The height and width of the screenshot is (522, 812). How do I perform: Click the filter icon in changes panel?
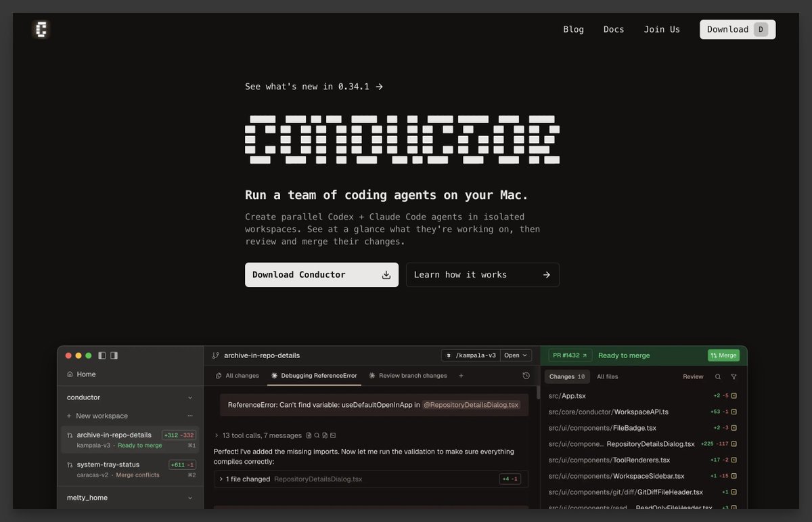pyautogui.click(x=734, y=376)
